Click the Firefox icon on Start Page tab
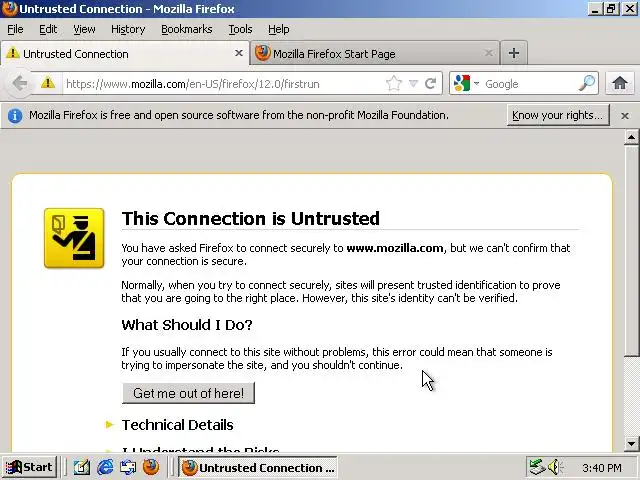Viewport: 640px width, 480px height. point(263,53)
